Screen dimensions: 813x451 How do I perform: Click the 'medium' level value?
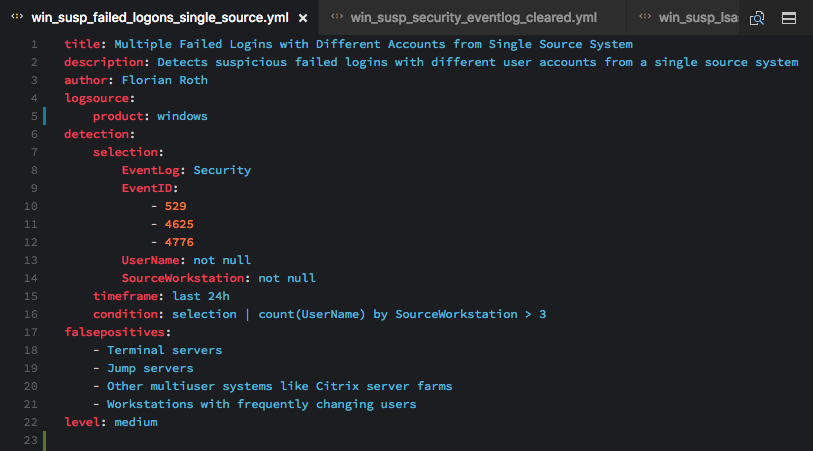(x=136, y=422)
